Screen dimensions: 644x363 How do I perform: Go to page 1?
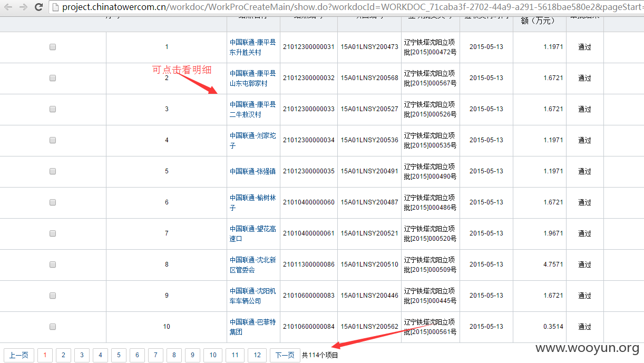[x=45, y=355]
